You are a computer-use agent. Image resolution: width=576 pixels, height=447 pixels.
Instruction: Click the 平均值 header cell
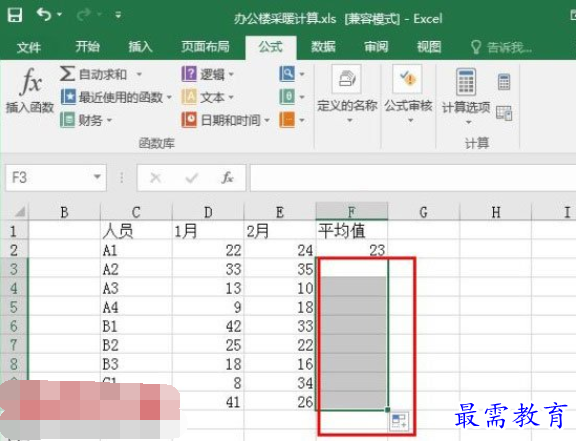pyautogui.click(x=352, y=231)
